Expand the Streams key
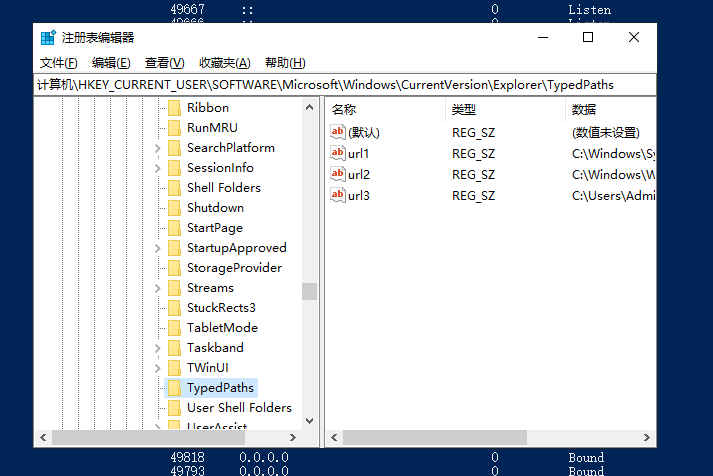Image resolution: width=713 pixels, height=476 pixels. point(157,288)
